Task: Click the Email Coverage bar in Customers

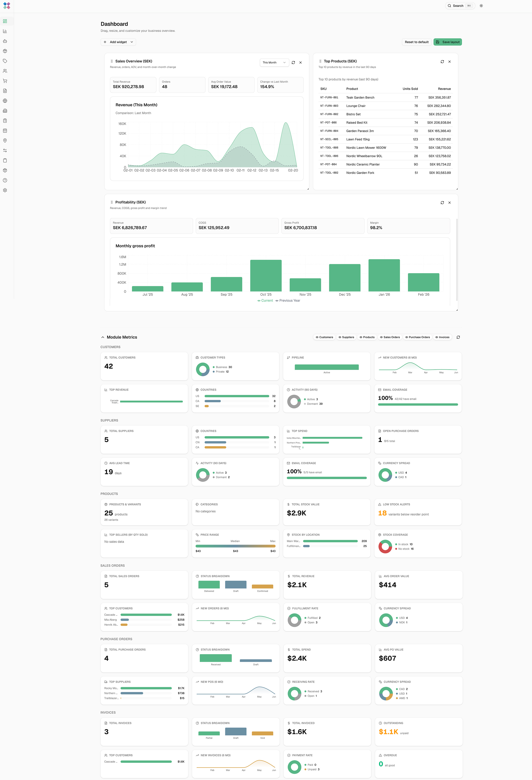Action: point(418,404)
